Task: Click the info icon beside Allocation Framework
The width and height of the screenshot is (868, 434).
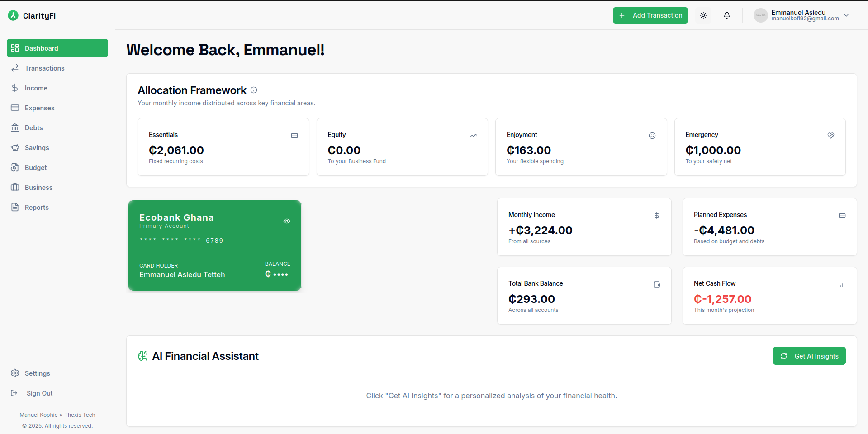Action: (254, 90)
